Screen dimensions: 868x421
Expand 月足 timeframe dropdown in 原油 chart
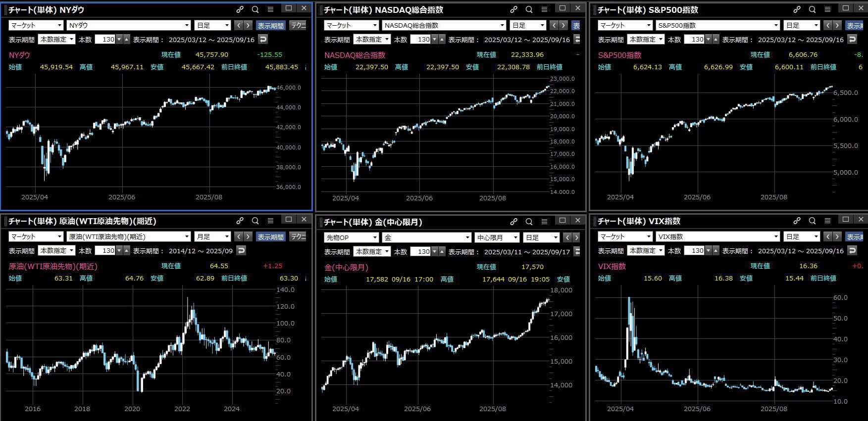coord(213,236)
